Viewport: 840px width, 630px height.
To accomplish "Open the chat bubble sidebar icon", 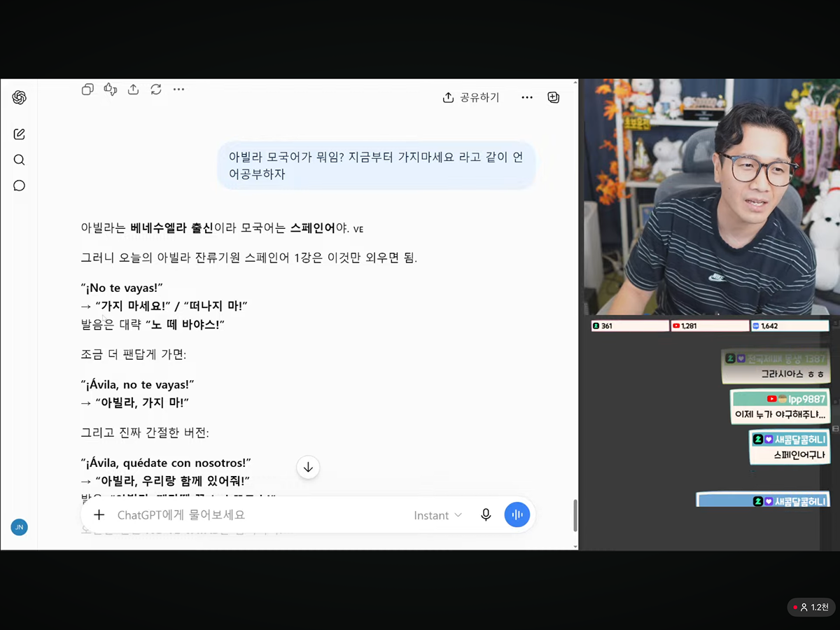I will point(19,185).
